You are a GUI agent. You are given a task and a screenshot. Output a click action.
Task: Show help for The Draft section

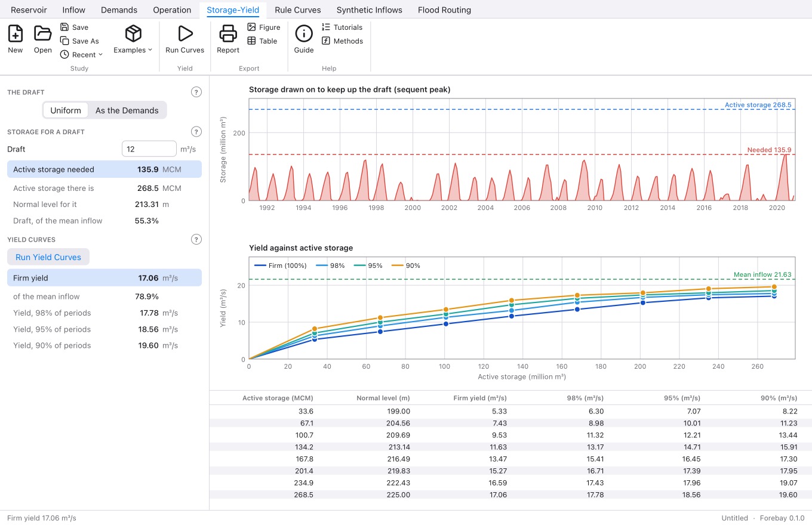[196, 92]
